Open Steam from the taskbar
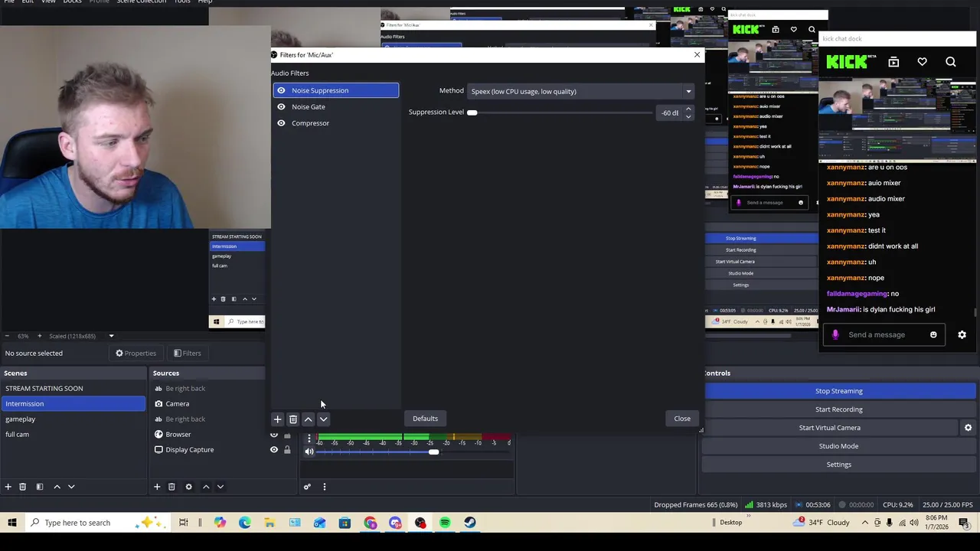Viewport: 980px width, 551px height. (x=470, y=523)
